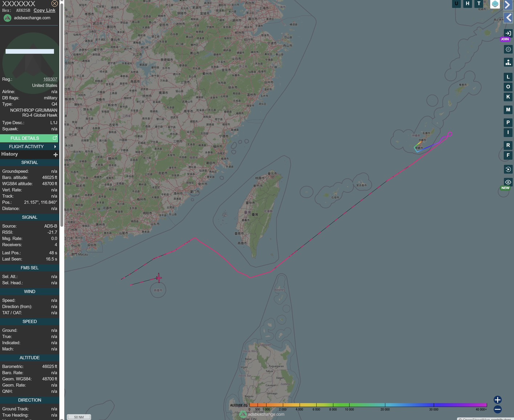Screen dimensions: 514x420
Task: Click the WIND section header
Action: point(29,292)
